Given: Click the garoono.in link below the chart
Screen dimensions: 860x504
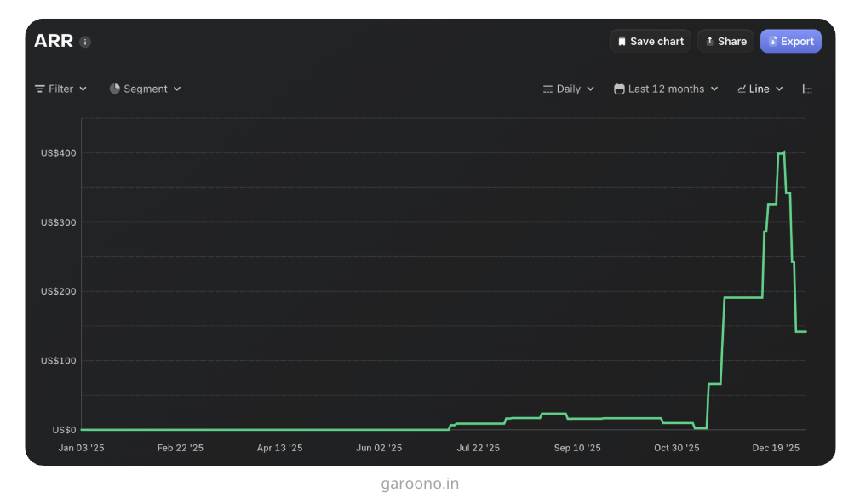Looking at the screenshot, I should [420, 484].
